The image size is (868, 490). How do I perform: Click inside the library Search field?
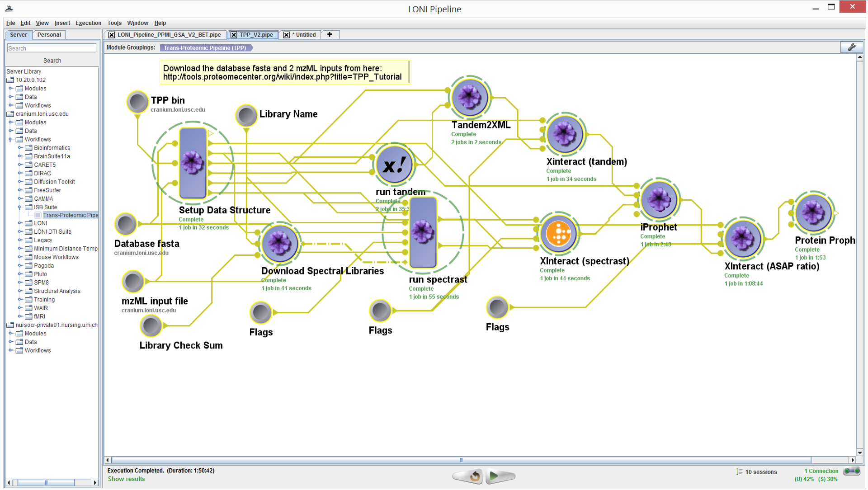point(52,48)
